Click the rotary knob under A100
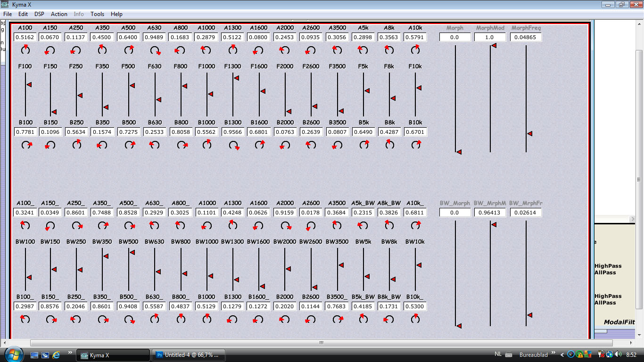The height and width of the screenshot is (362, 644). pyautogui.click(x=25, y=49)
